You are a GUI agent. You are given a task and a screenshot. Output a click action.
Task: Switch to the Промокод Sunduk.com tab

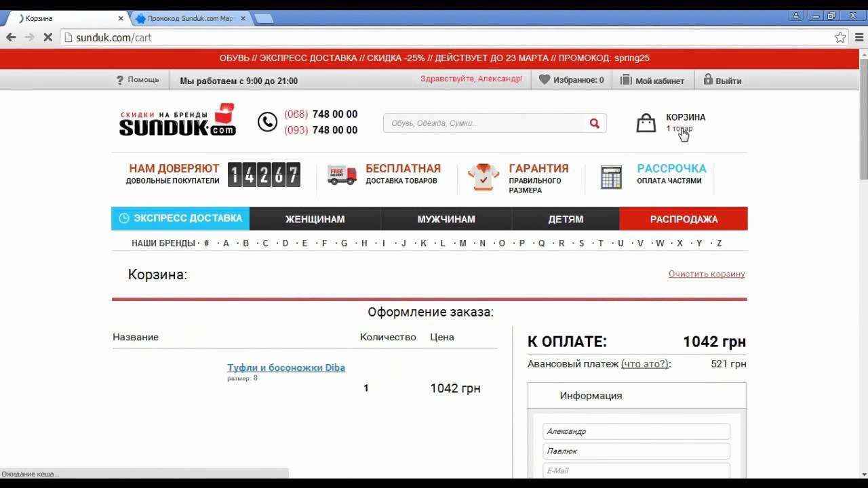(189, 18)
